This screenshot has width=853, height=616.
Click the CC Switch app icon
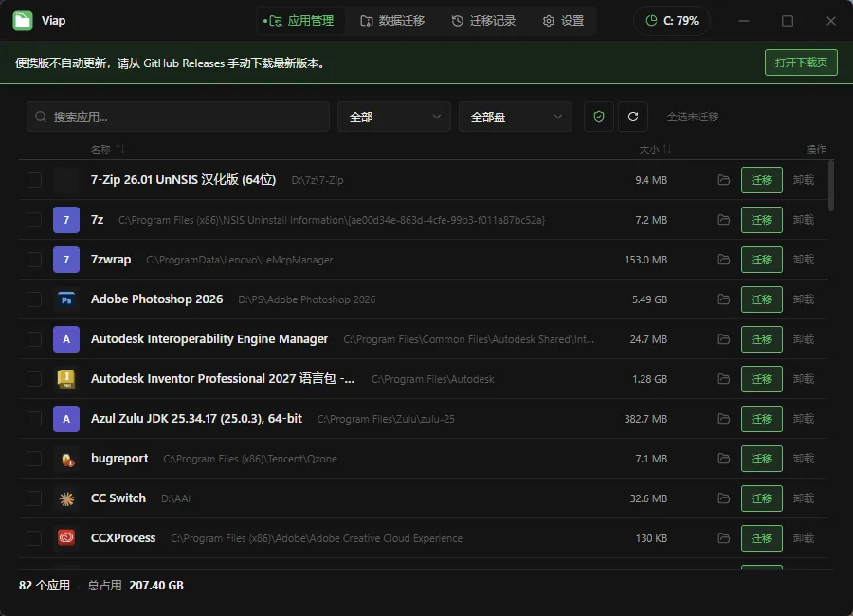pyautogui.click(x=66, y=498)
